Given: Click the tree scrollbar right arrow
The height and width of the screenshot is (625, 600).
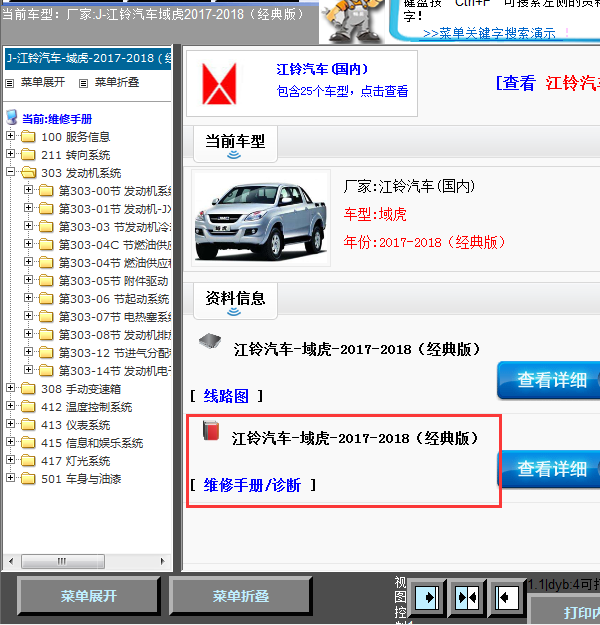Looking at the screenshot, I should pos(162,561).
